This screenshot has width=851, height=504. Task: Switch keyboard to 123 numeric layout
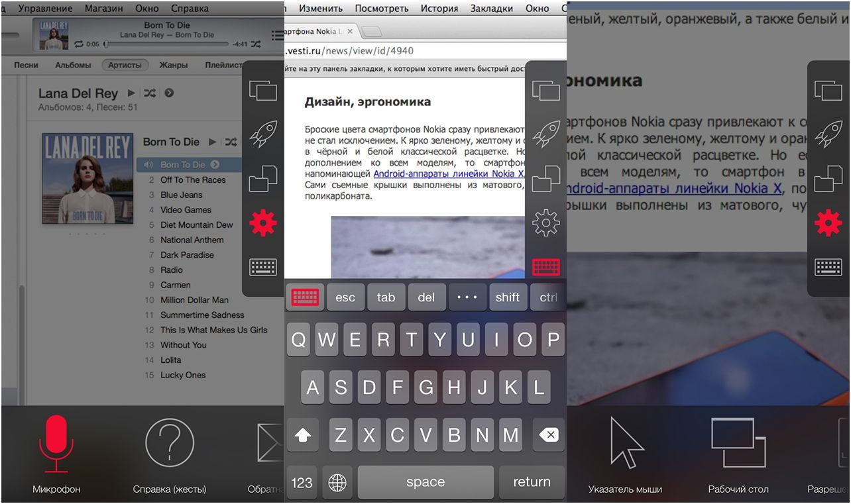(302, 482)
